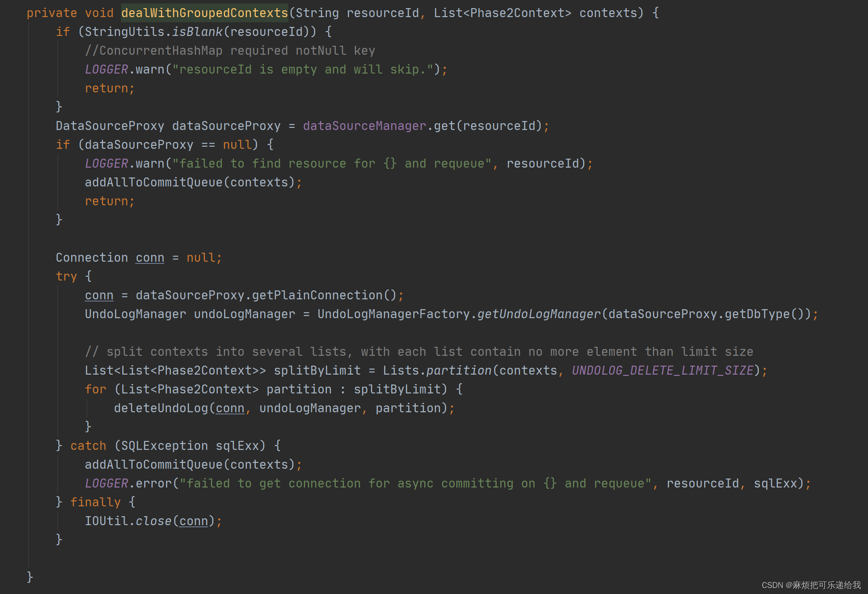Click the method's final closing brace
This screenshot has height=594, width=868.
pos(30,577)
